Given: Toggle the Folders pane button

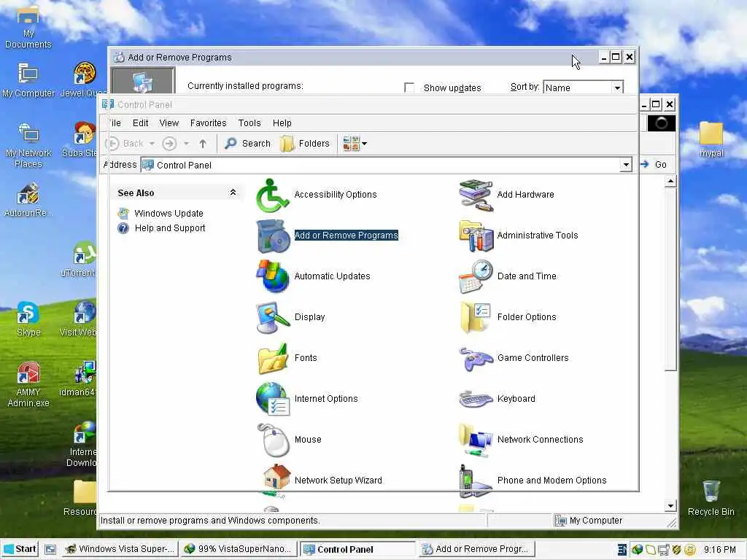Looking at the screenshot, I should tap(305, 144).
